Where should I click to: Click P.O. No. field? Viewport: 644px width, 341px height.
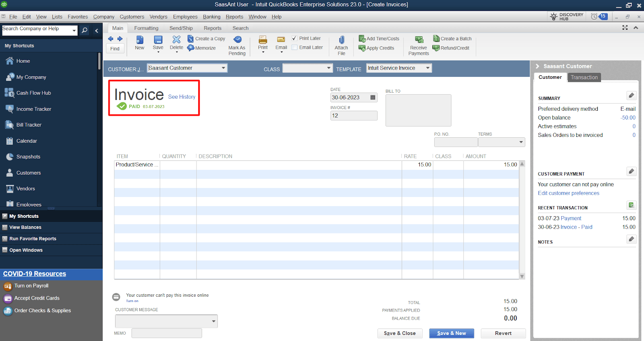click(456, 142)
